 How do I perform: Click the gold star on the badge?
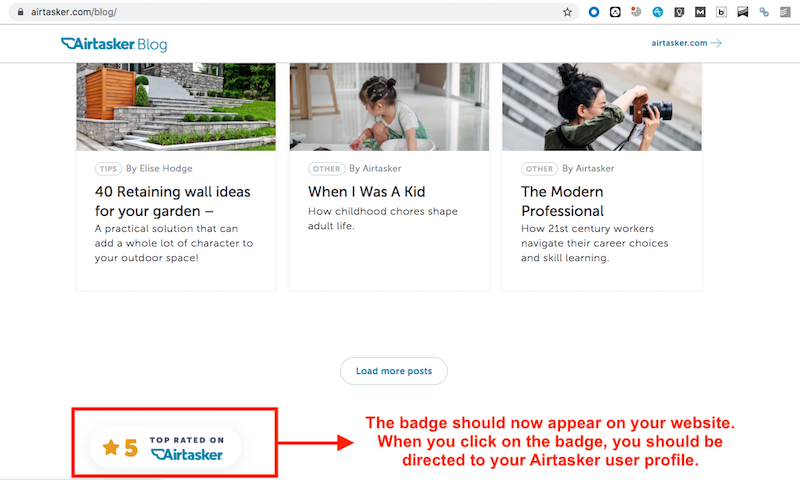pos(111,447)
